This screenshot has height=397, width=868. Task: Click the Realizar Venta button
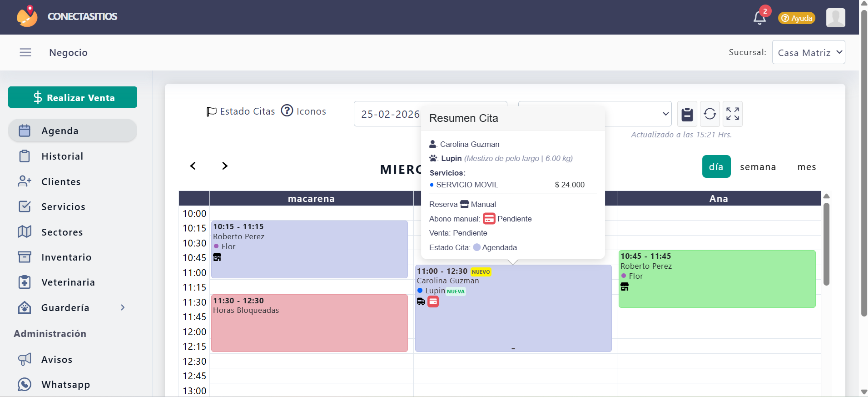73,97
